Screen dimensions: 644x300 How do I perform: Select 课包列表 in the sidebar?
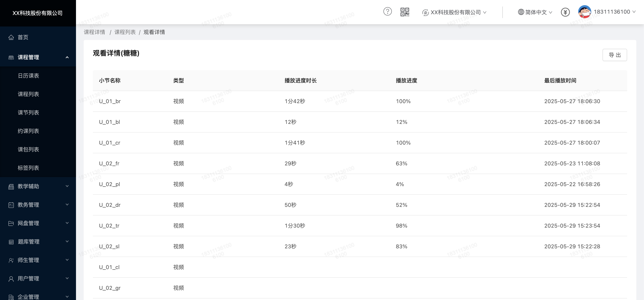pyautogui.click(x=28, y=150)
